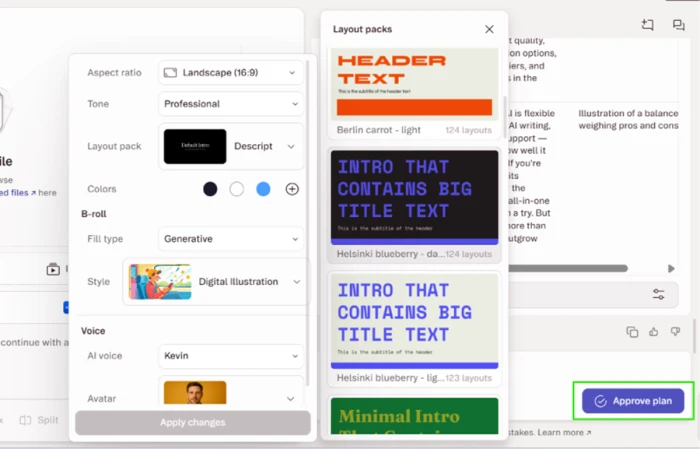Select the dark navy color swatch
Screen dimensions: 700x449
pos(210,189)
